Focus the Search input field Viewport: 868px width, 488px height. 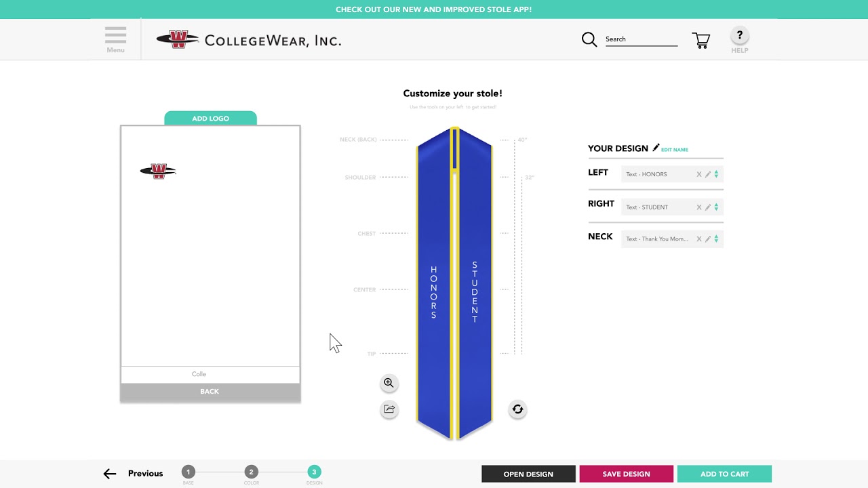[x=641, y=39]
